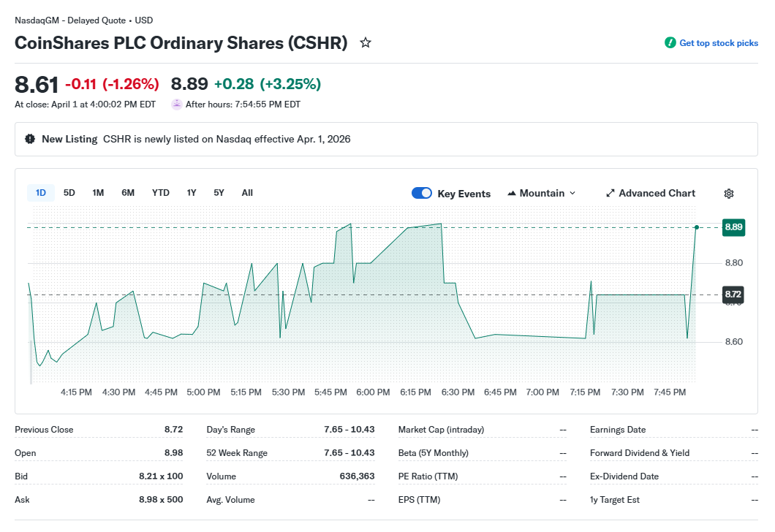Click the 8.89 current price chart marker
This screenshot has height=532, width=775.
pyautogui.click(x=733, y=227)
